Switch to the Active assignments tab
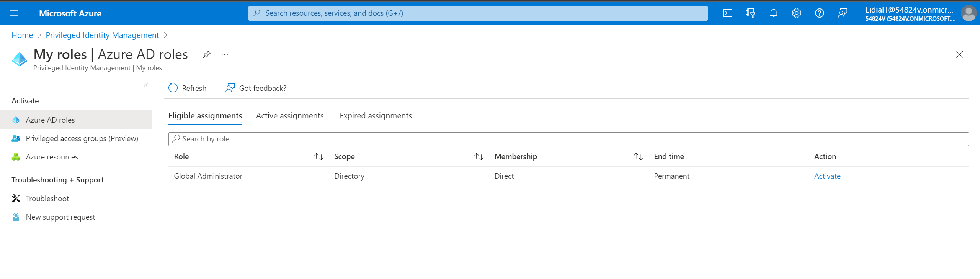 click(289, 116)
